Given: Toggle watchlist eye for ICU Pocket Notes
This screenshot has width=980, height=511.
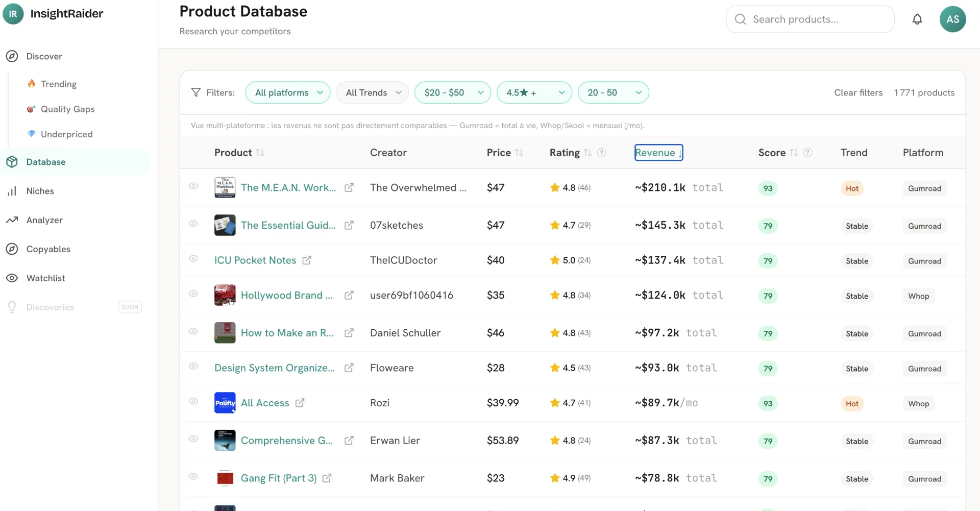Looking at the screenshot, I should pyautogui.click(x=193, y=258).
